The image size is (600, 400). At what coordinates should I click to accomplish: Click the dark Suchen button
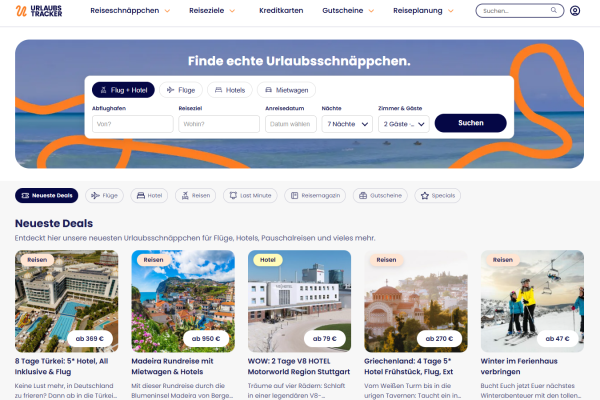point(471,123)
